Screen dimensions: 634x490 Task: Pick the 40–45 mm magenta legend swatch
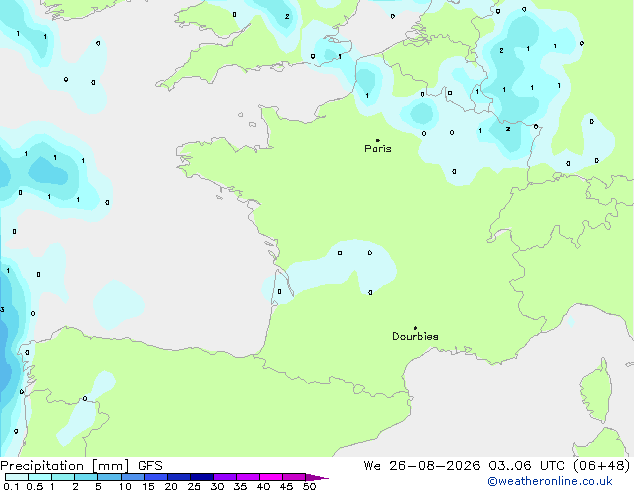tap(271, 477)
